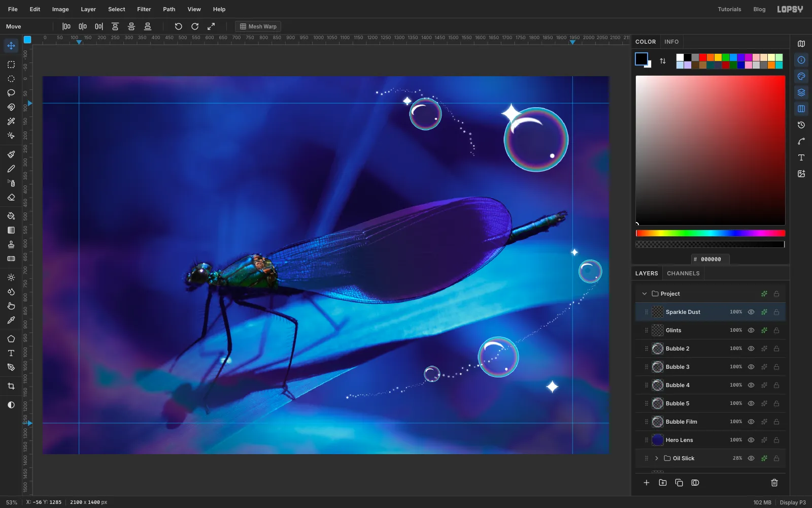Delete layer with the trash icon
This screenshot has width=812, height=508.
[774, 483]
